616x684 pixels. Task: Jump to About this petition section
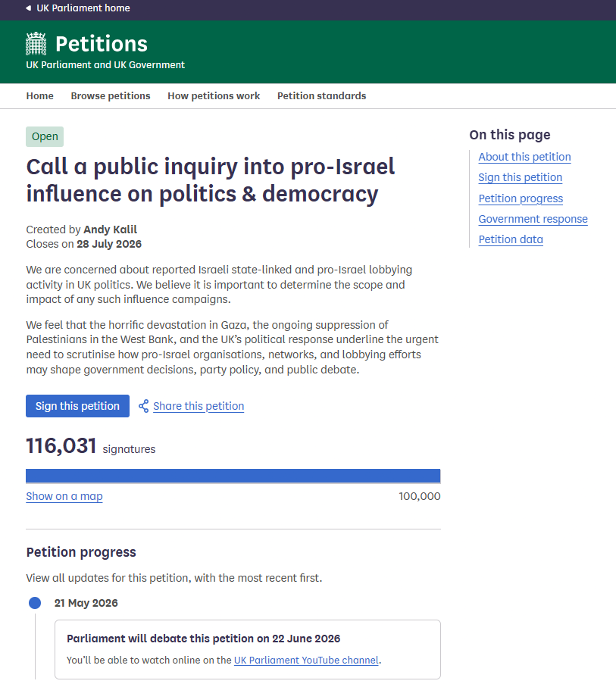click(x=524, y=157)
